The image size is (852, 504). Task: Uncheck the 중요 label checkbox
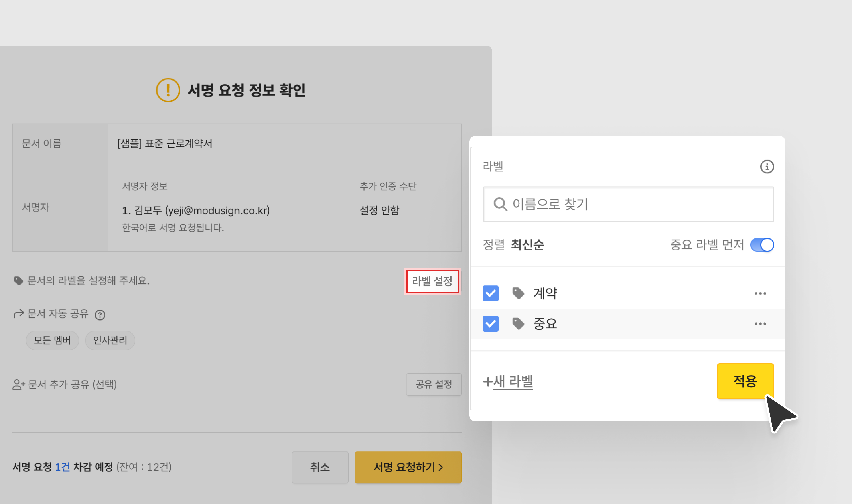[490, 324]
